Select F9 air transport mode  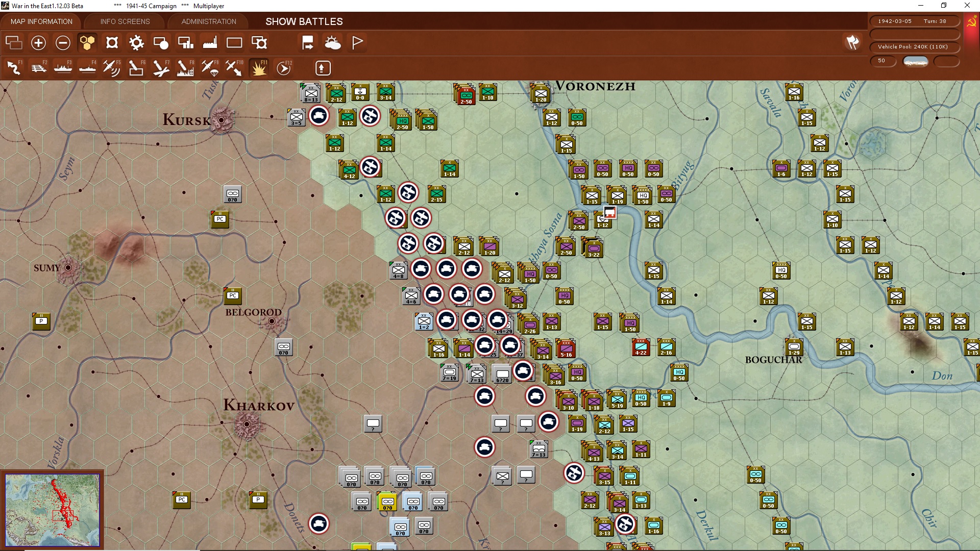point(210,68)
